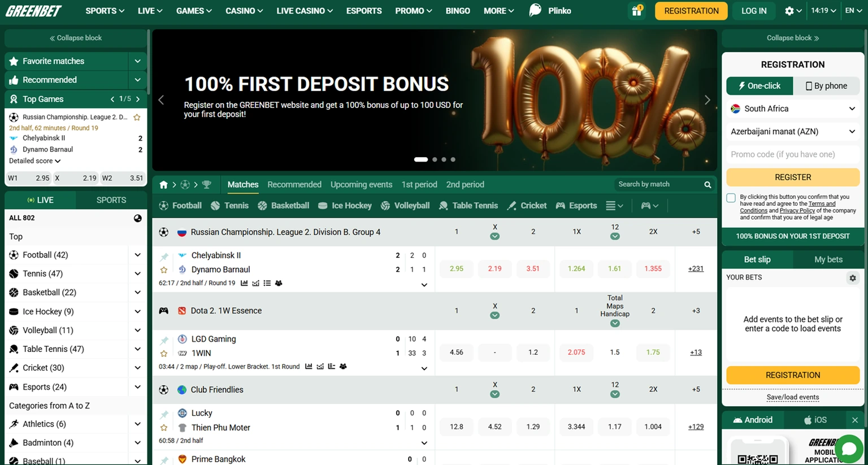Screen dimensions: 868x465
Task: Expand the Football (42) category
Action: coord(137,255)
